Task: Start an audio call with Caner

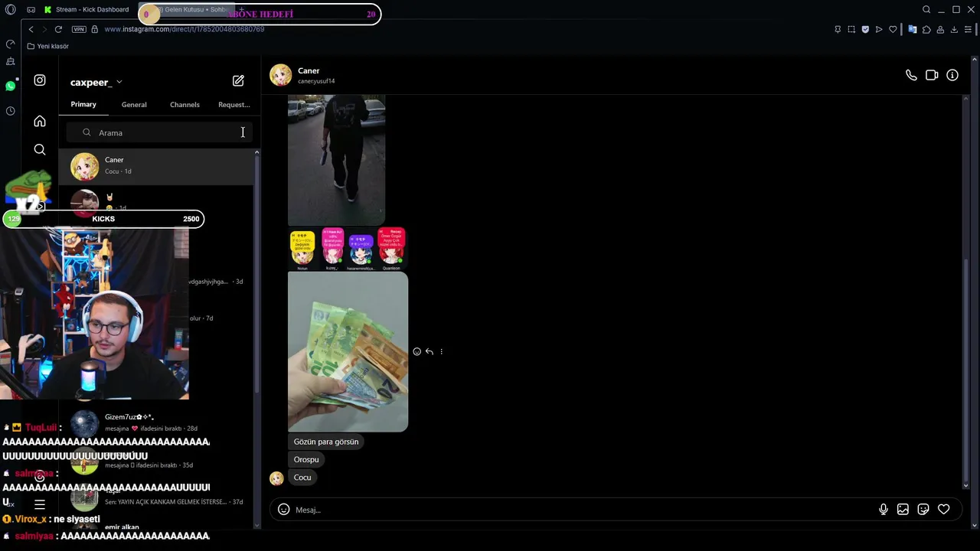Action: click(911, 75)
